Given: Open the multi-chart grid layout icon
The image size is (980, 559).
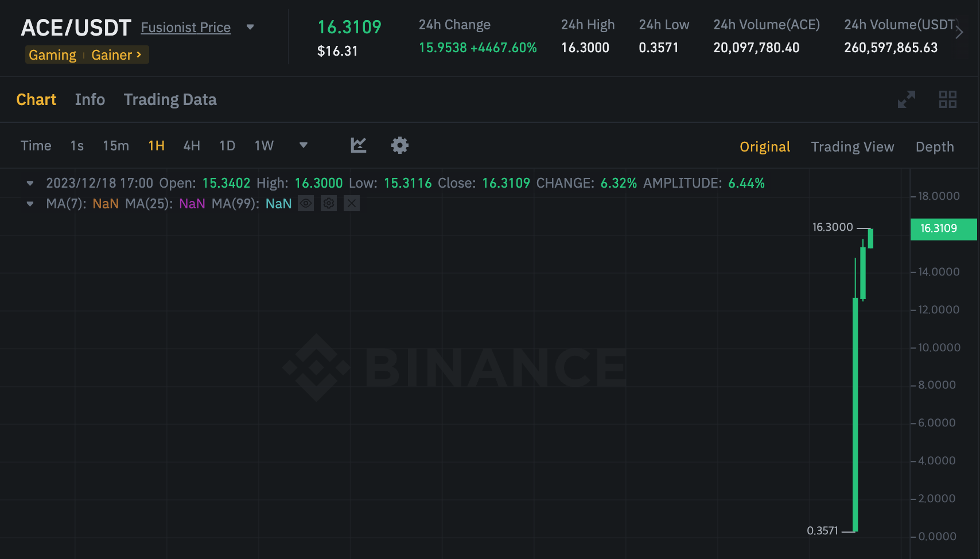Looking at the screenshot, I should pyautogui.click(x=947, y=99).
